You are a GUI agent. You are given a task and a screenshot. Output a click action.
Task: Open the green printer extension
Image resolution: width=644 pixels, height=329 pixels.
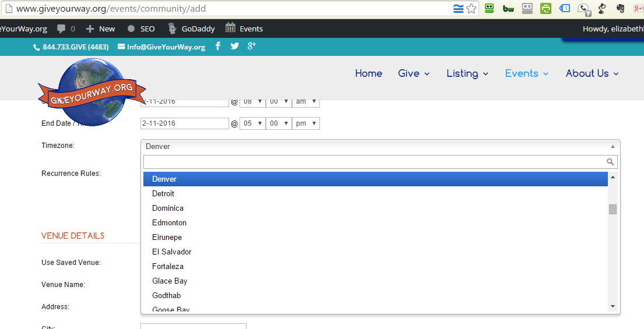click(546, 9)
